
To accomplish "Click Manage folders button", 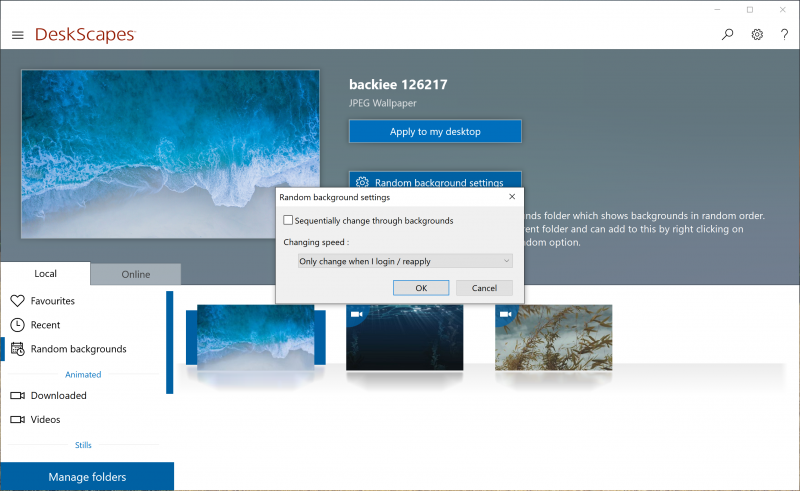I will [x=87, y=477].
